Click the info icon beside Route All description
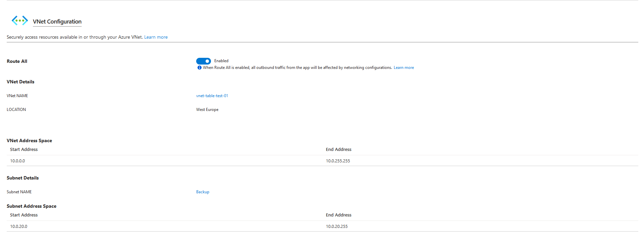This screenshot has width=644, height=241. click(x=200, y=68)
